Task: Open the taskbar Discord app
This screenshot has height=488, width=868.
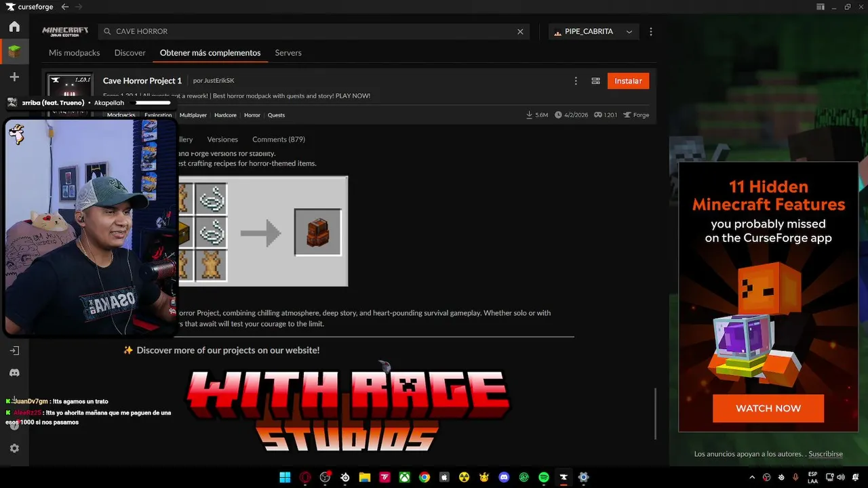Action: tap(504, 477)
